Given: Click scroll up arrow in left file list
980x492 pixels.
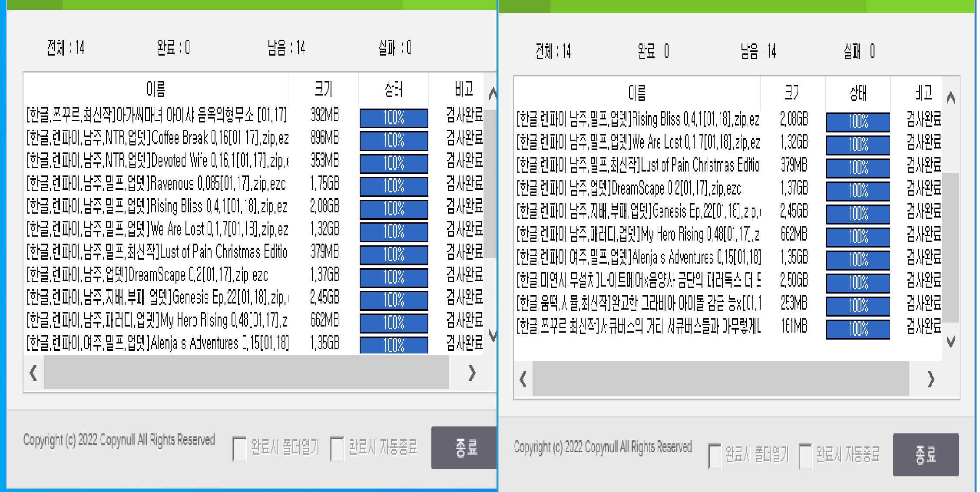Looking at the screenshot, I should pyautogui.click(x=492, y=93).
